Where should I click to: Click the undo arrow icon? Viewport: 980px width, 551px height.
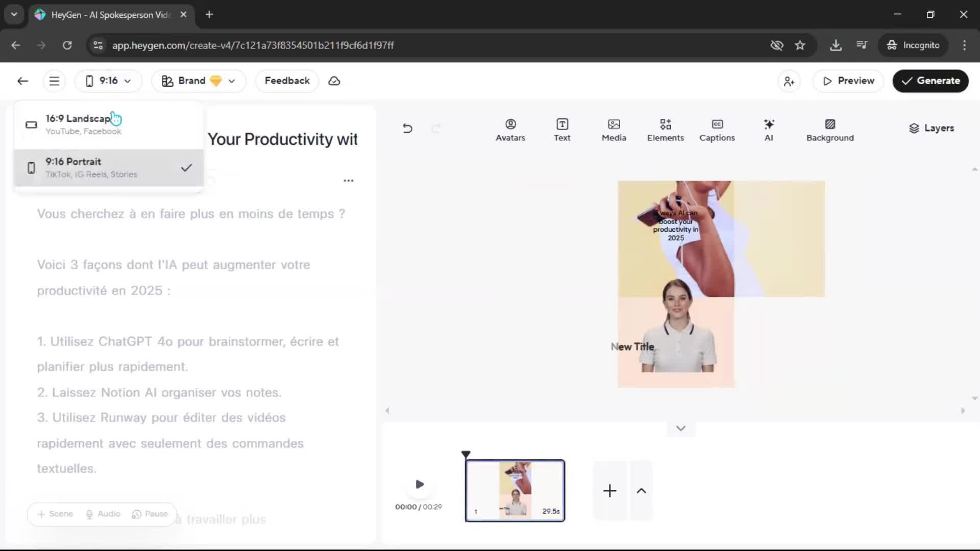[x=407, y=128]
